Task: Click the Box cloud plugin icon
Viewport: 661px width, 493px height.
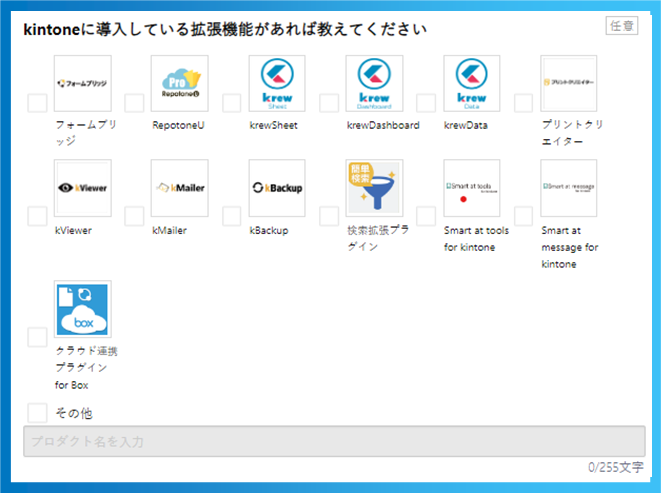Action: (83, 309)
